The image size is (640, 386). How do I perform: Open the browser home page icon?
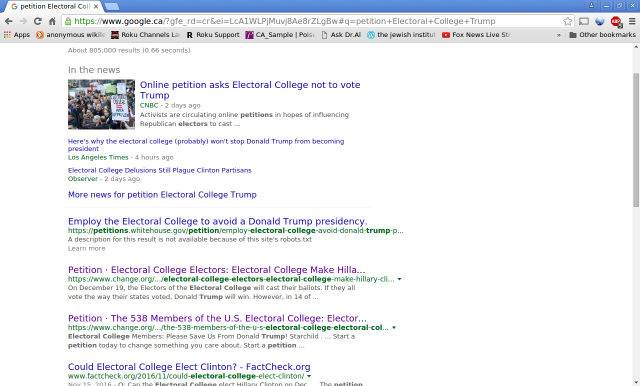click(52, 21)
